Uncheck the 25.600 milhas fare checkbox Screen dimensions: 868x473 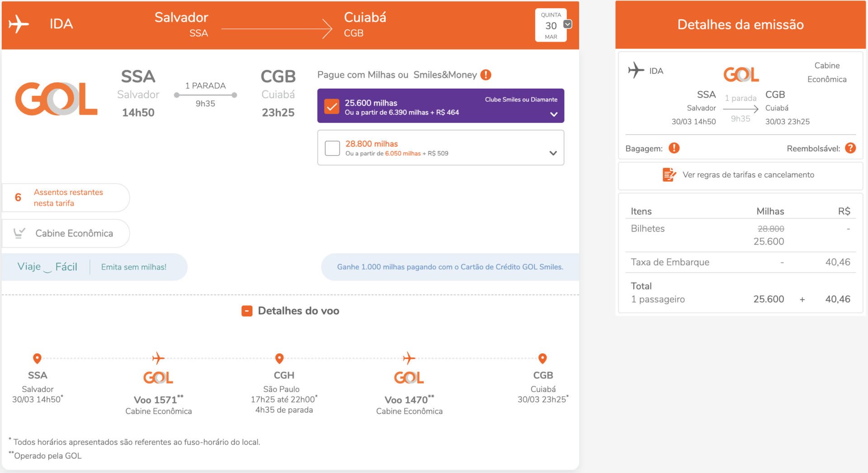tap(332, 106)
